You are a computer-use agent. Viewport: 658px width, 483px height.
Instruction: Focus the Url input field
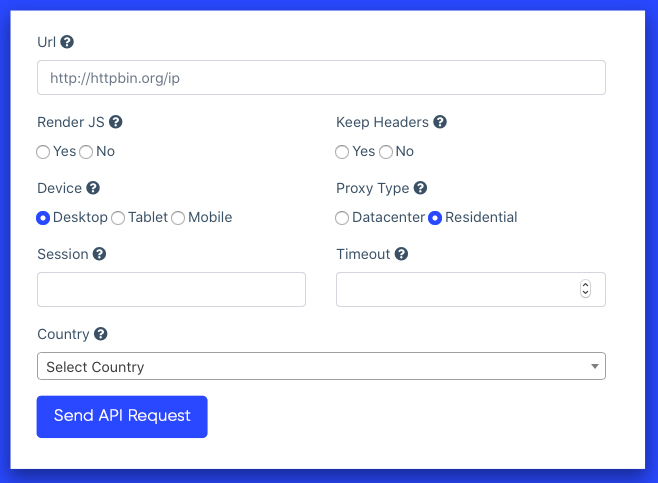(321, 78)
